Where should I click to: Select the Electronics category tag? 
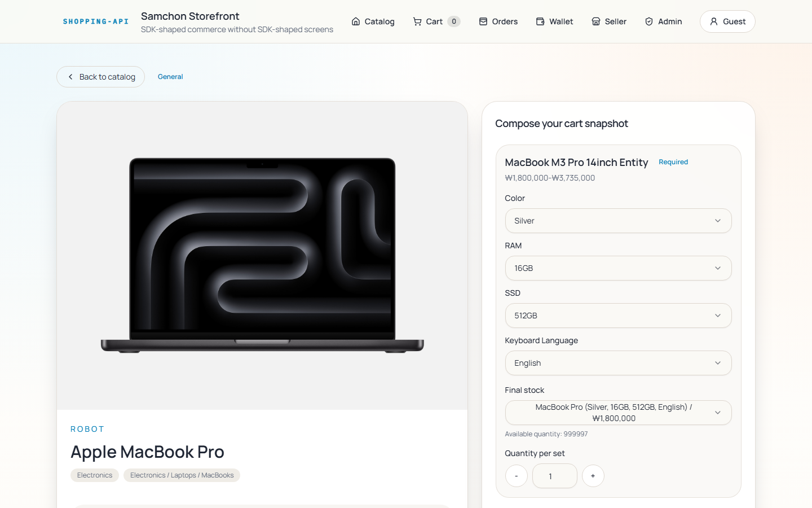[95, 475]
